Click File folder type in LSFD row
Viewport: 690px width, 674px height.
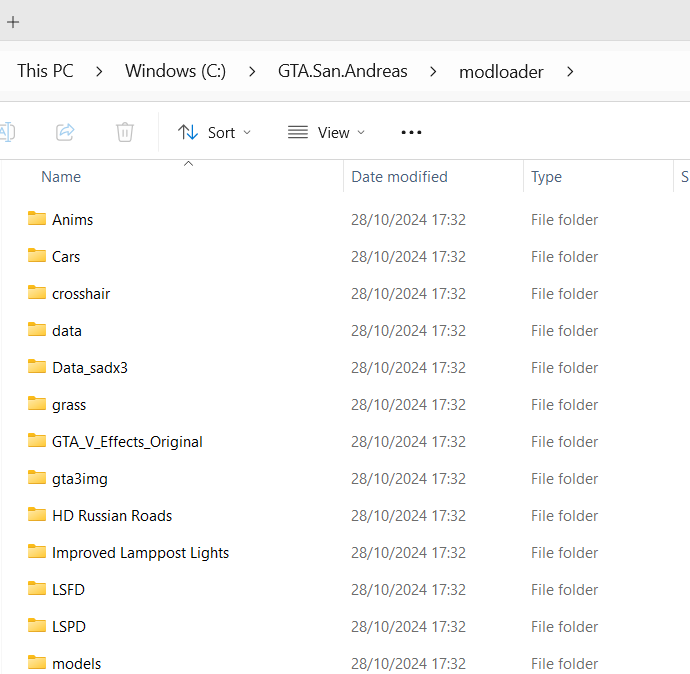[564, 590]
